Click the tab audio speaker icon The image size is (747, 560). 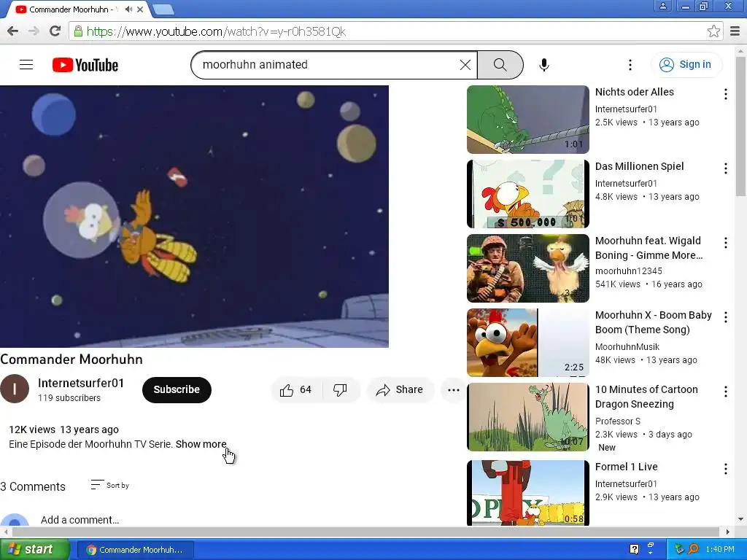pos(128,9)
